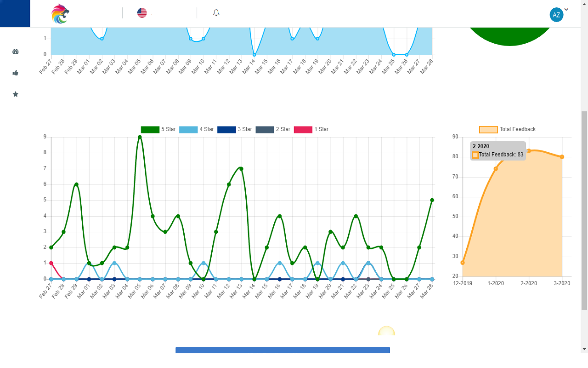The image size is (588, 368).
Task: Click the Total Feedback point for 1-2020
Action: (496, 169)
